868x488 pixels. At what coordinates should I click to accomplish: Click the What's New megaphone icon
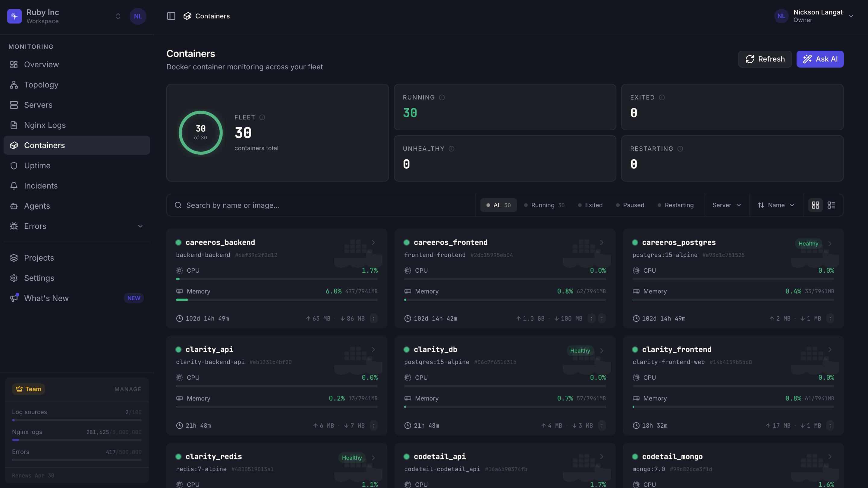coord(14,298)
